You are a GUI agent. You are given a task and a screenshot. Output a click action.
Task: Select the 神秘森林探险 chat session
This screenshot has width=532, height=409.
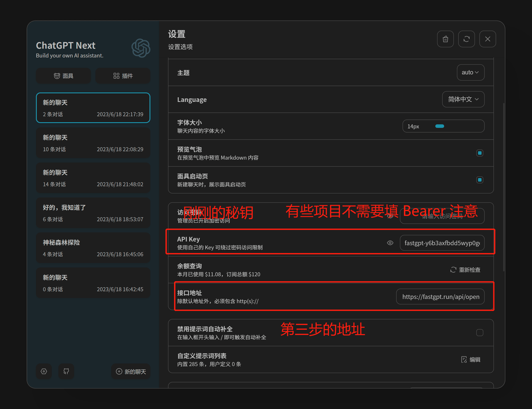tap(93, 248)
